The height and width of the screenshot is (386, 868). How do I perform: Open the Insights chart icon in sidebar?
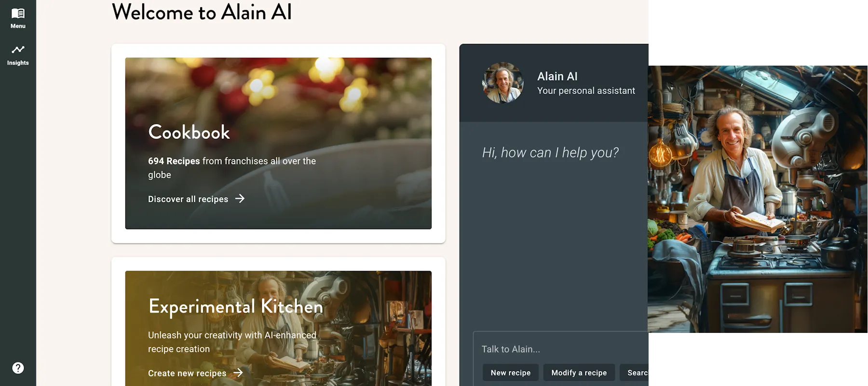coord(18,50)
